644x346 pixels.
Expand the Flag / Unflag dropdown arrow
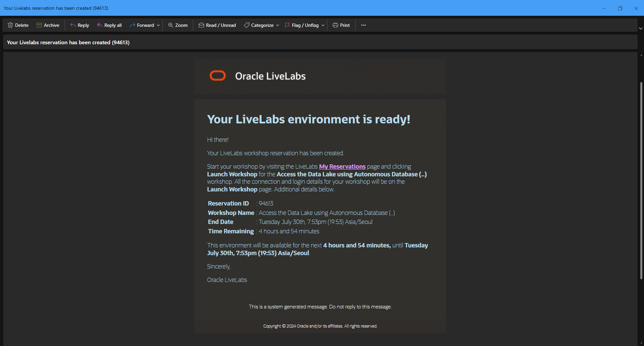(323, 25)
